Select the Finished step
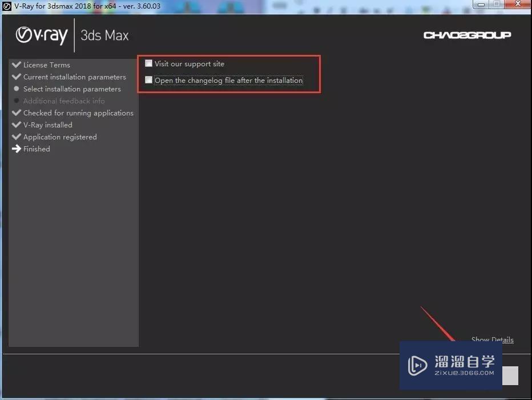 click(x=31, y=149)
